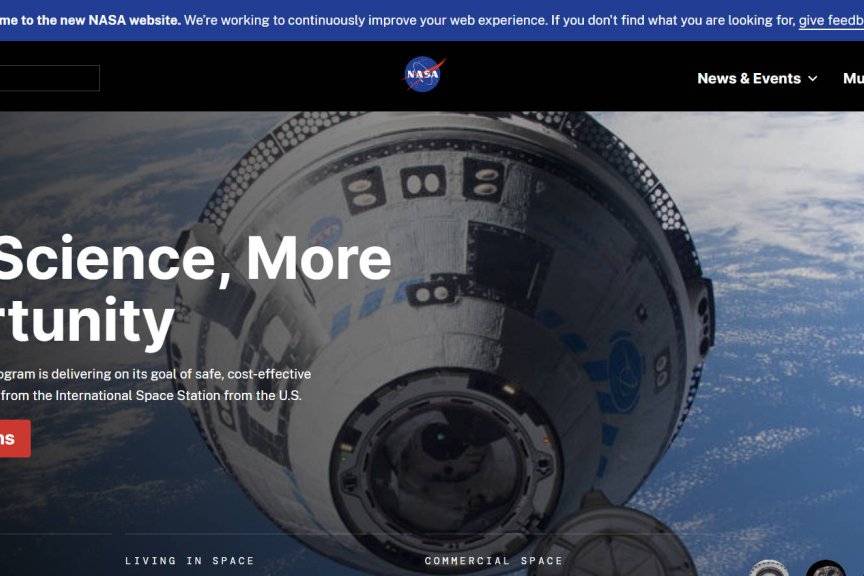Click the NASA meatball logo

point(422,75)
